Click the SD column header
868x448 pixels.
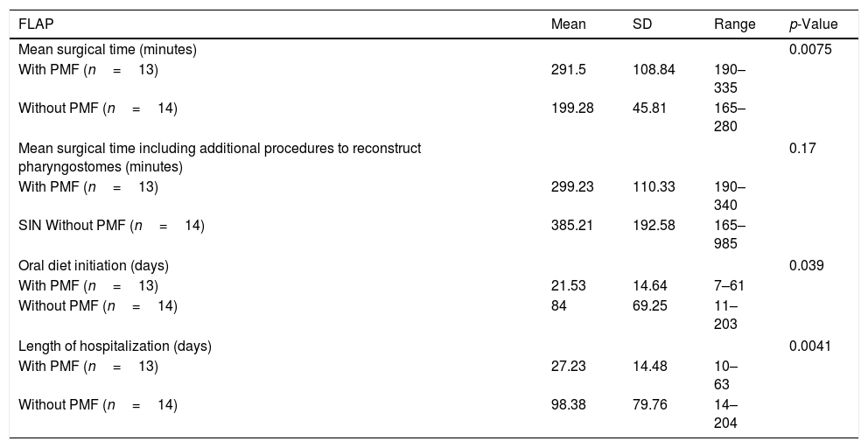click(642, 24)
